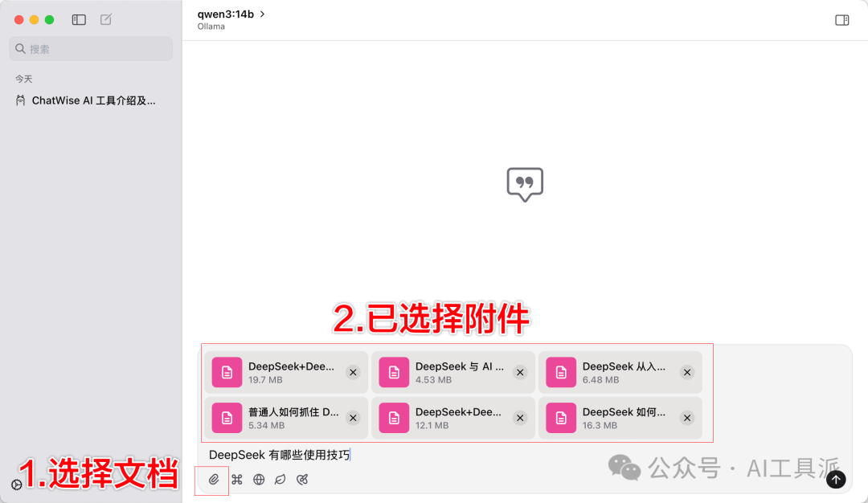Screen dimensions: 868x503
Task: Click the leaf icon in input toolbar
Action: tap(280, 479)
